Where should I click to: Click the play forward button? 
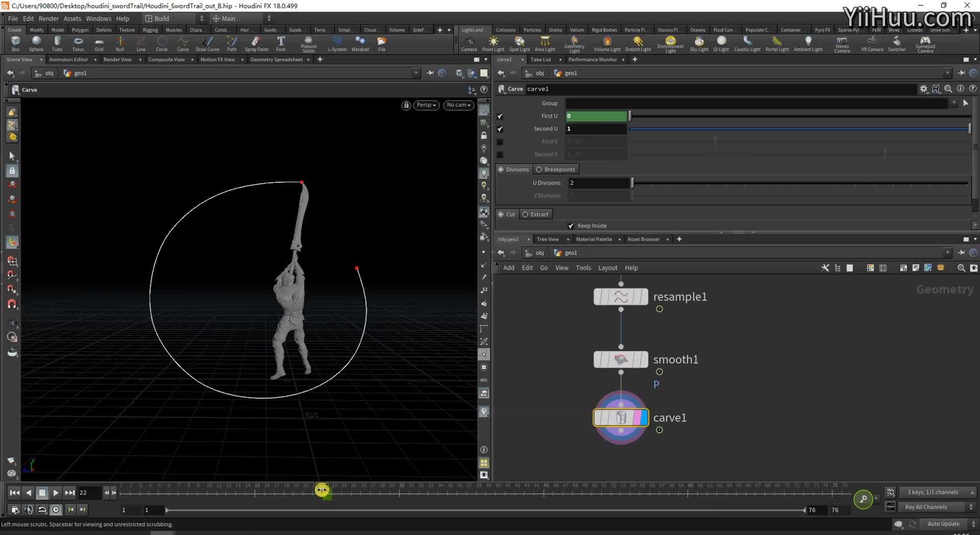56,493
